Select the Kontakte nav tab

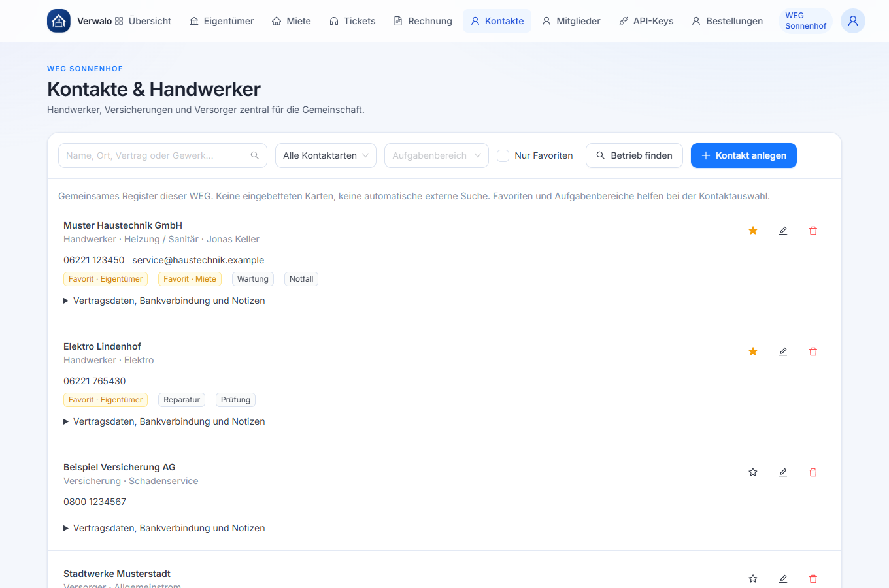click(497, 21)
